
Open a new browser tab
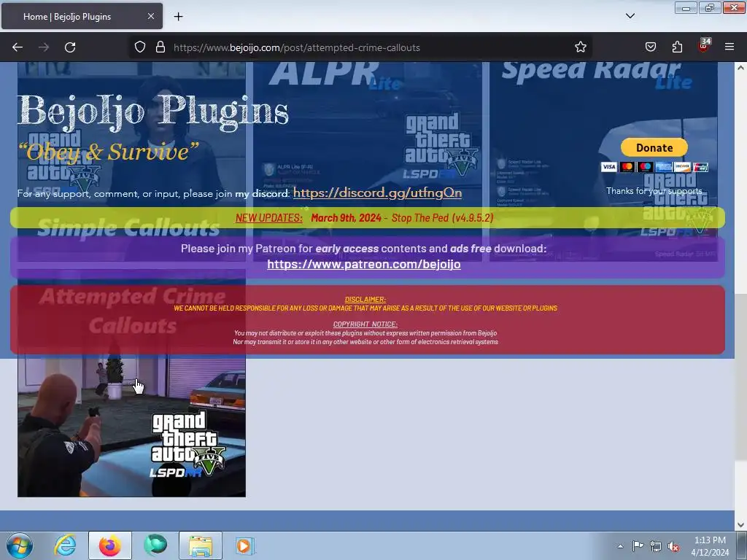click(x=178, y=17)
